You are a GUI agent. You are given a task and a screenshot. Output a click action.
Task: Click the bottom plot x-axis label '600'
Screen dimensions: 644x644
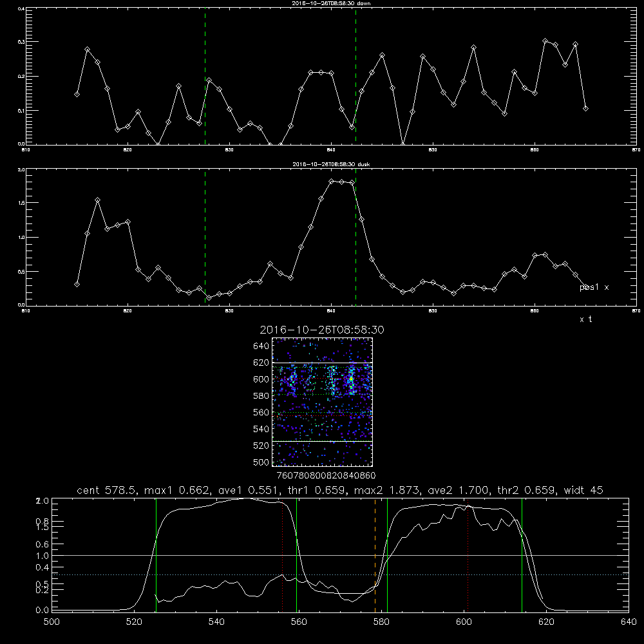[464, 622]
